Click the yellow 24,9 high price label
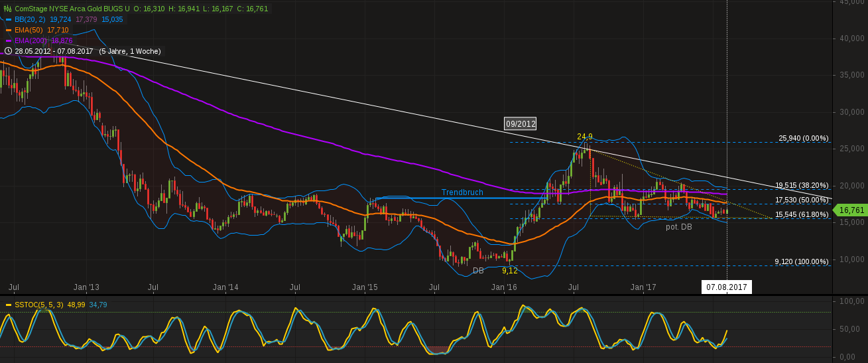 point(584,137)
